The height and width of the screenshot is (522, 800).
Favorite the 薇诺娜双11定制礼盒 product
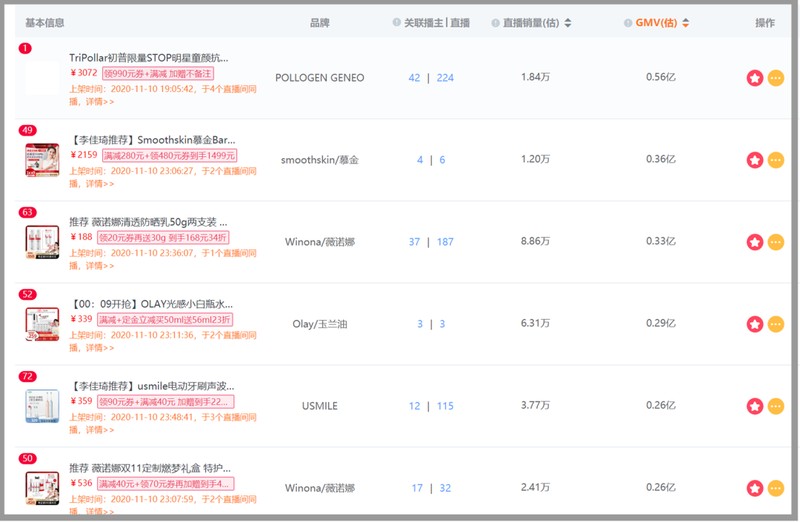755,488
